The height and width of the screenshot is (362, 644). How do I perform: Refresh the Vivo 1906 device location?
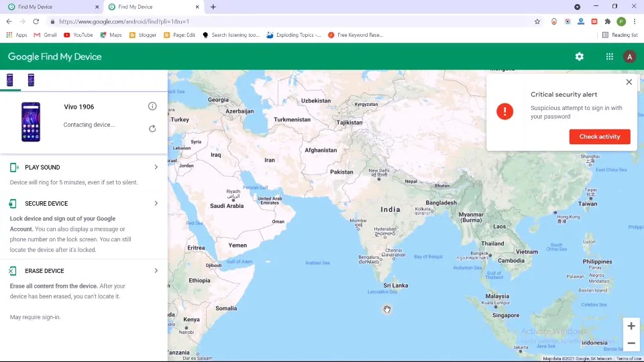[x=152, y=129]
